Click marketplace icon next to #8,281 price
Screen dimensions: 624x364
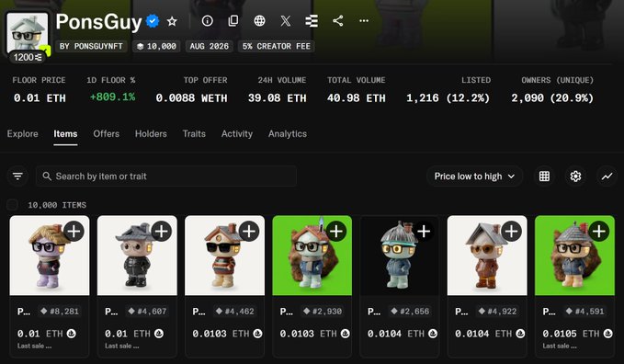72,334
